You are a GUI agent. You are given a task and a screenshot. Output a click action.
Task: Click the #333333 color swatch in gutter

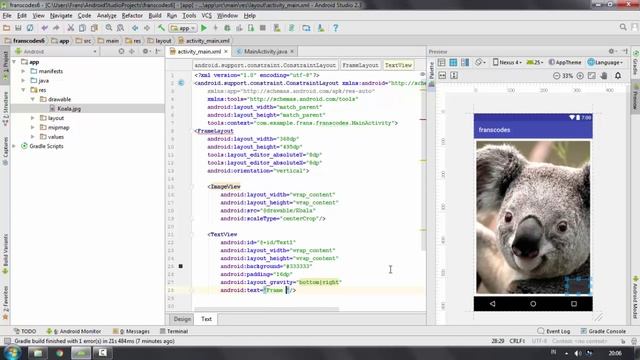[x=180, y=266]
